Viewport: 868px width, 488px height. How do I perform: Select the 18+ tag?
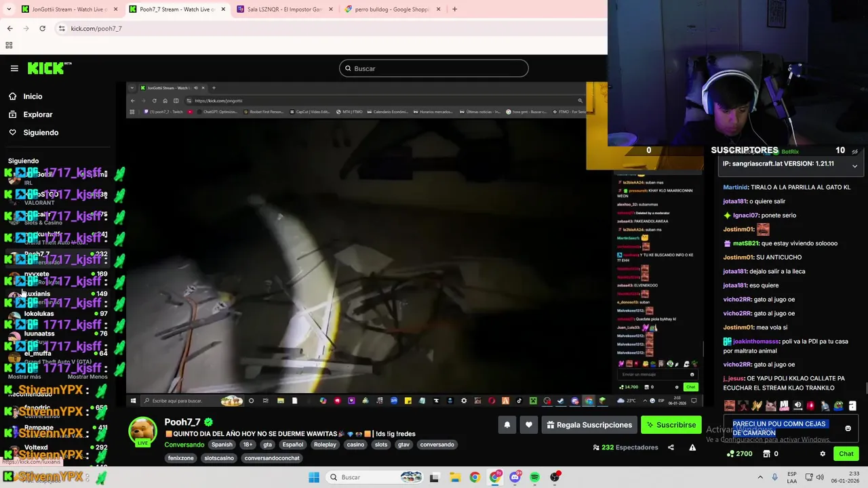point(248,445)
